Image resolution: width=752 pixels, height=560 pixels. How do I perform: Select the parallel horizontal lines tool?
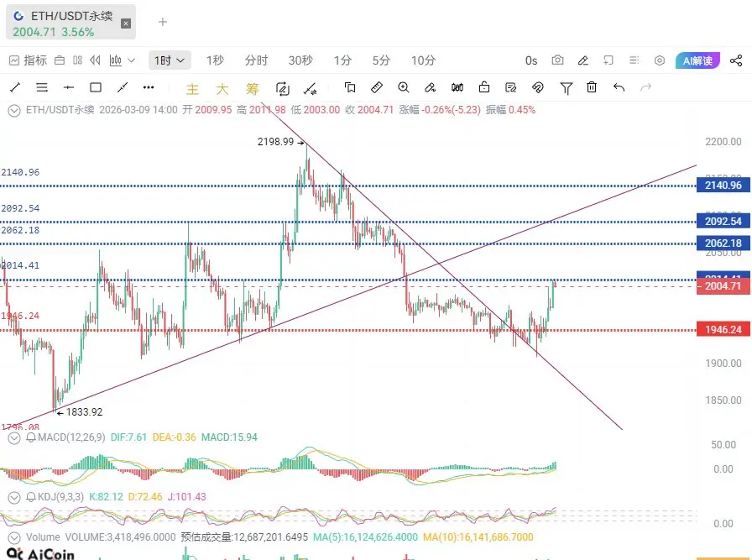[42, 87]
